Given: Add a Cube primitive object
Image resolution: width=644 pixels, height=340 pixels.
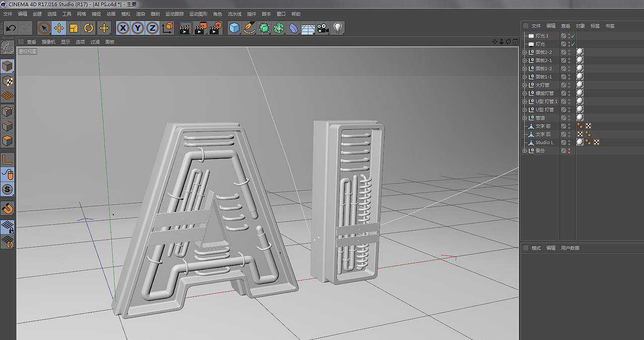Looking at the screenshot, I should (x=234, y=28).
